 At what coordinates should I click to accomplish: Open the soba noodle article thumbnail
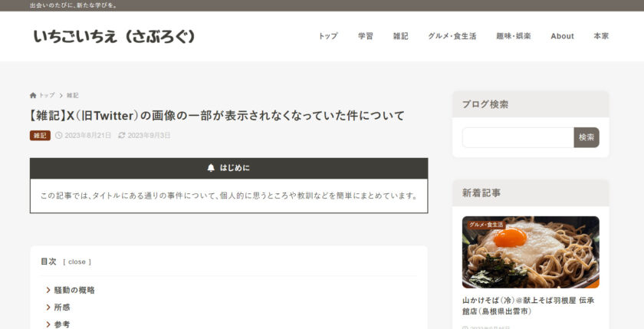coord(531,252)
